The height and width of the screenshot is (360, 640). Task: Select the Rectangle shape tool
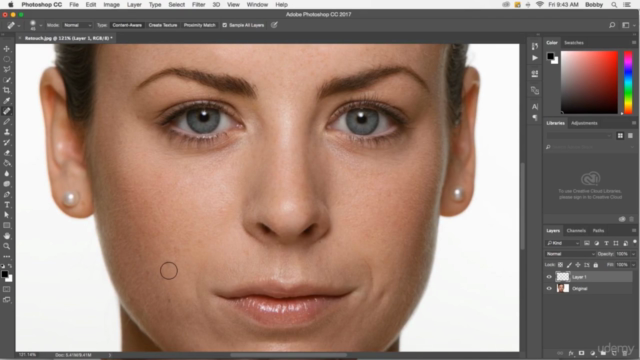(7, 226)
